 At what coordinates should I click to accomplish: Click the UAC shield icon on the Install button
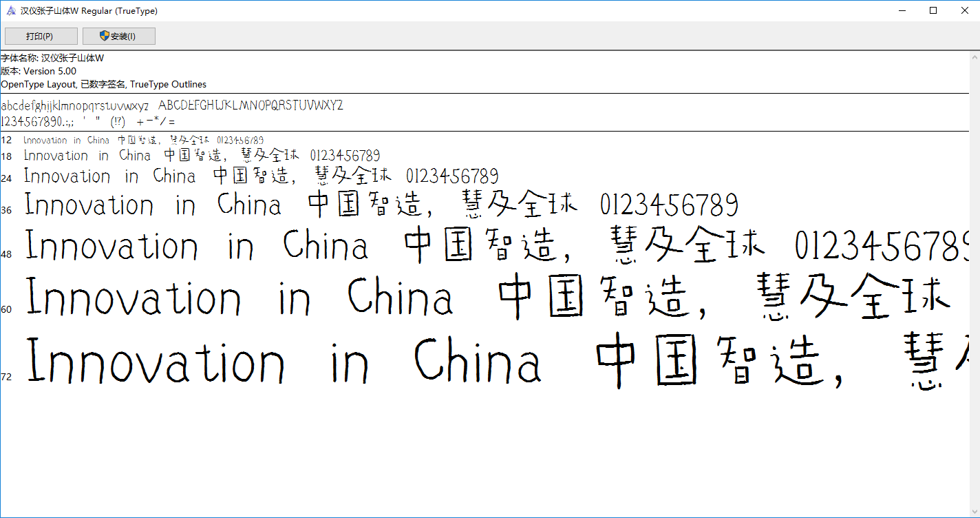[x=105, y=35]
